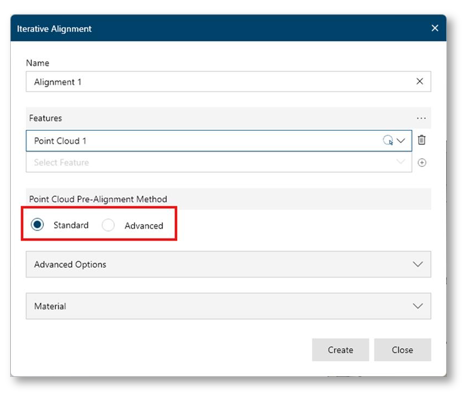Clear the Name field using its X icon
This screenshot has width=465, height=398.
coord(420,81)
